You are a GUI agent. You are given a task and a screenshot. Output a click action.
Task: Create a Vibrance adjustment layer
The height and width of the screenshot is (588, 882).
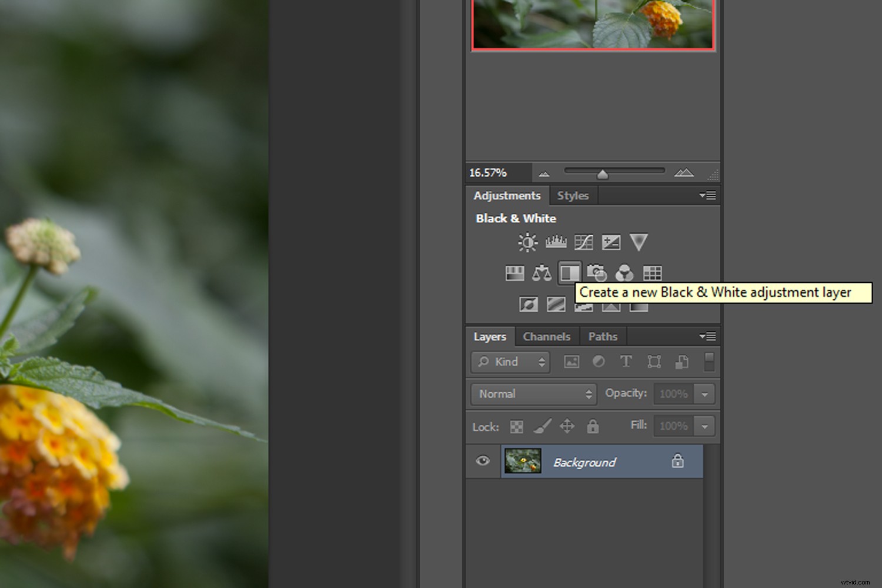(x=639, y=242)
